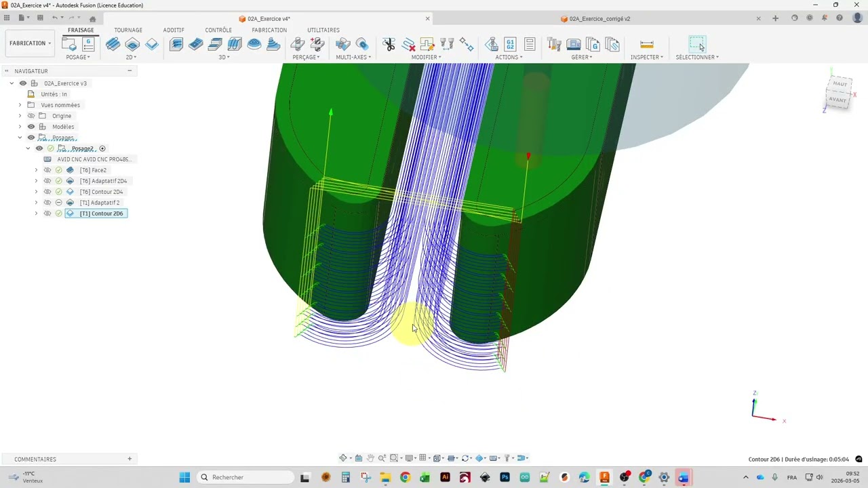Click the zoom magnifier in bottom navigation bar

click(382, 458)
